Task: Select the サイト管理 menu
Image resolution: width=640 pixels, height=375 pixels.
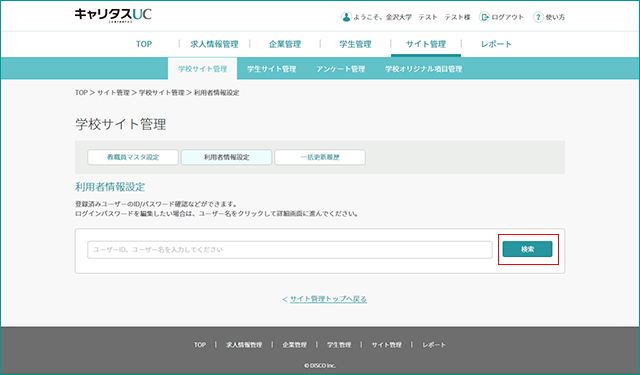Action: (426, 44)
